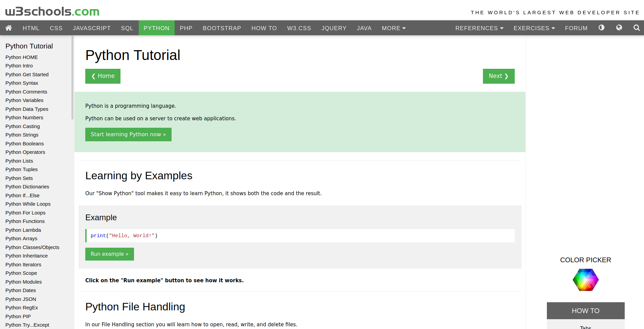Open BOOTSTRAP in the navbar
The height and width of the screenshot is (329, 644).
click(222, 28)
